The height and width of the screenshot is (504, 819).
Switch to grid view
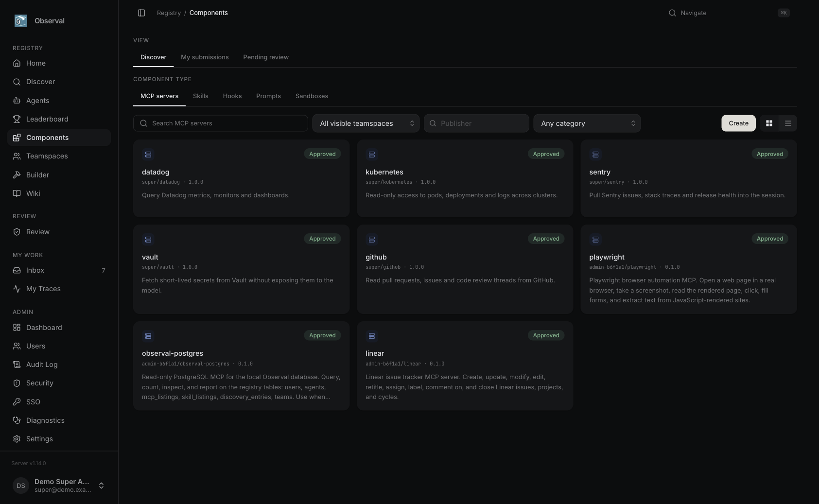[769, 123]
